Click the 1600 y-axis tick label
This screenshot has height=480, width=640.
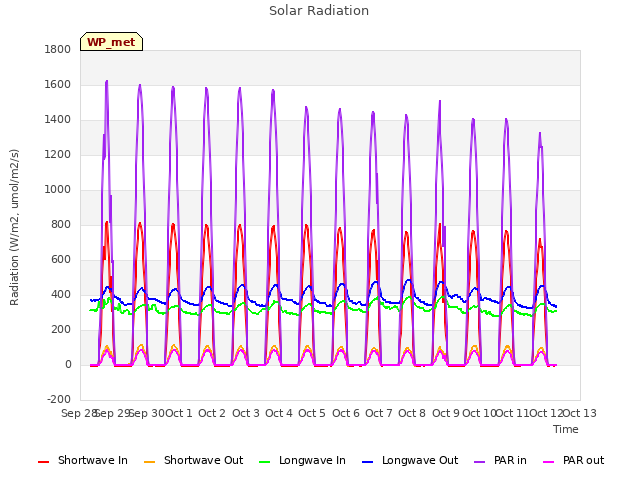pyautogui.click(x=58, y=84)
